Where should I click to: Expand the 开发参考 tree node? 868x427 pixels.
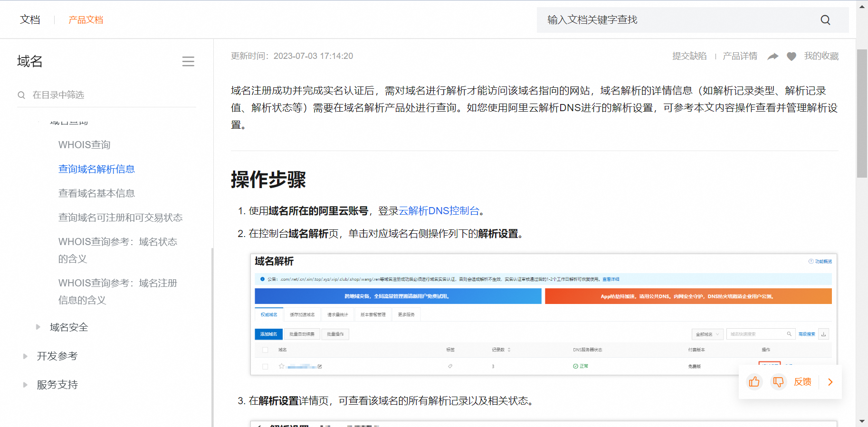click(25, 356)
